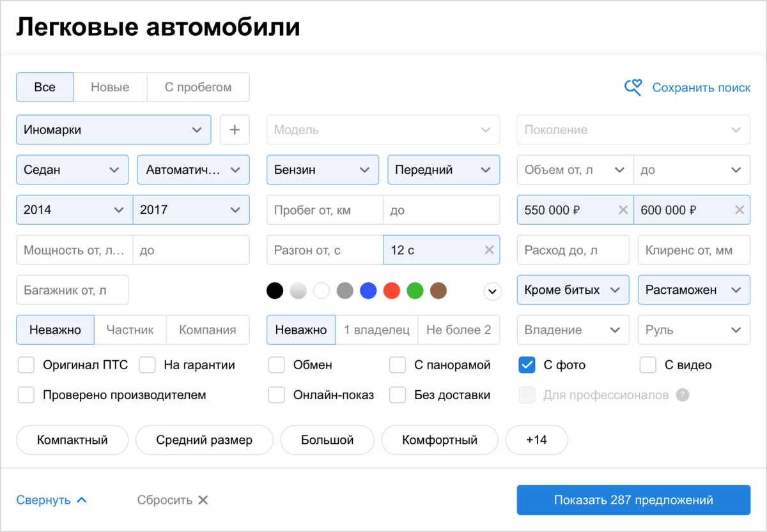Click the Сбросить reset link
This screenshot has height=532, width=767.
tap(165, 500)
